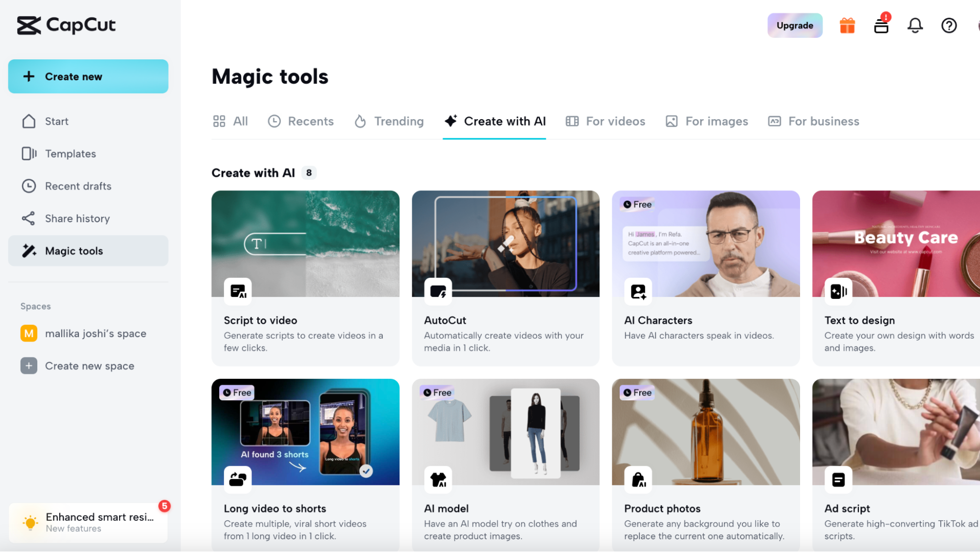Open the help question mark icon
Image resolution: width=980 pixels, height=552 pixels.
[949, 26]
